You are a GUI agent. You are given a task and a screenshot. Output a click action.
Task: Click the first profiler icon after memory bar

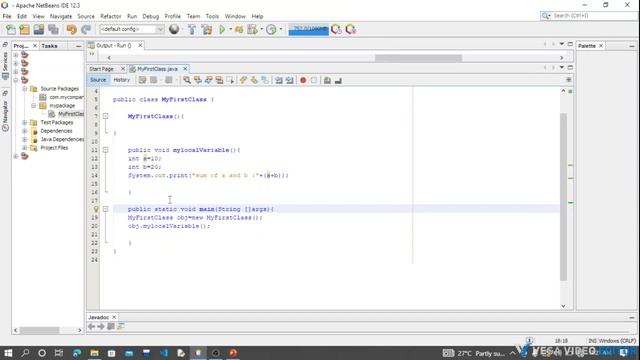click(x=336, y=29)
